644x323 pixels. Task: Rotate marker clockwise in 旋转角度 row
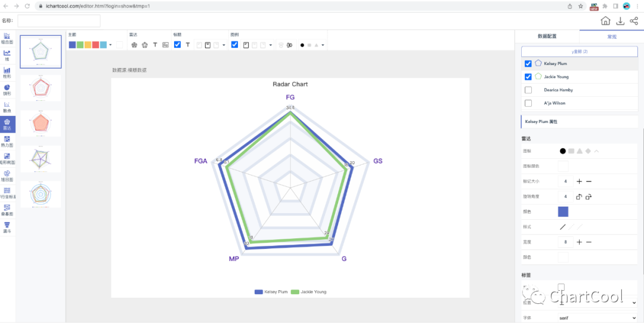click(x=589, y=196)
